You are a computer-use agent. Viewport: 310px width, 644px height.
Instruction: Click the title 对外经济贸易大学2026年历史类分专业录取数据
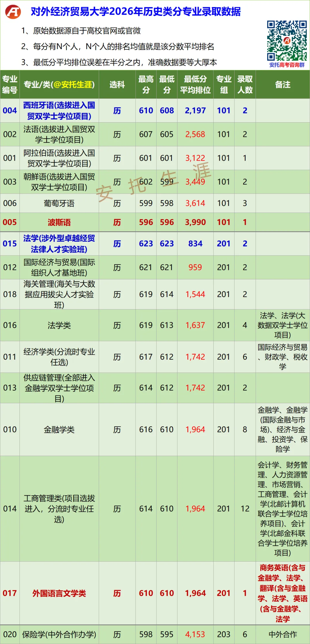[x=136, y=11]
